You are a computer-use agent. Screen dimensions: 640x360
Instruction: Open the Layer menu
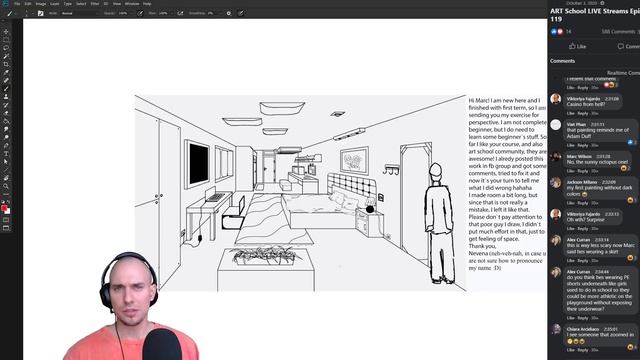pos(55,4)
